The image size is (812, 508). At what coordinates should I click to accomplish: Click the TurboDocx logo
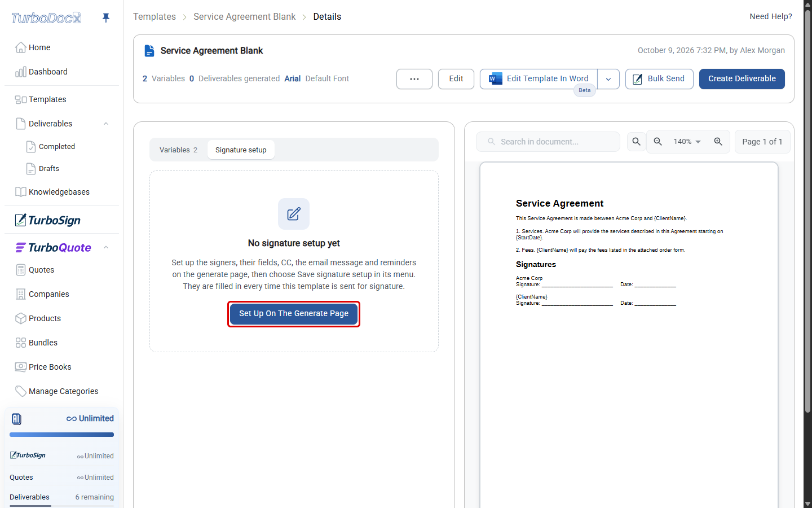point(46,18)
